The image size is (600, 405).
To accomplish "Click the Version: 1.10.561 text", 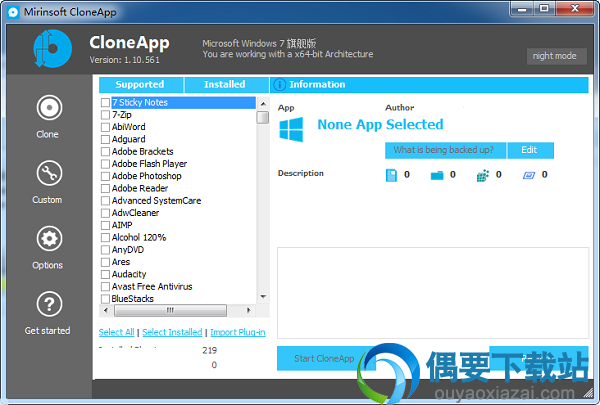I will pyautogui.click(x=124, y=60).
